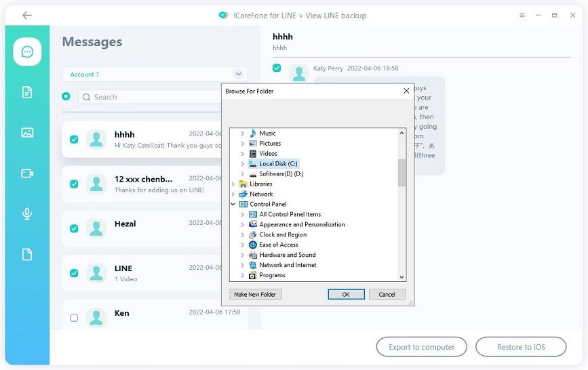The width and height of the screenshot is (588, 370).
Task: Open the files sidebar icon
Action: click(27, 254)
